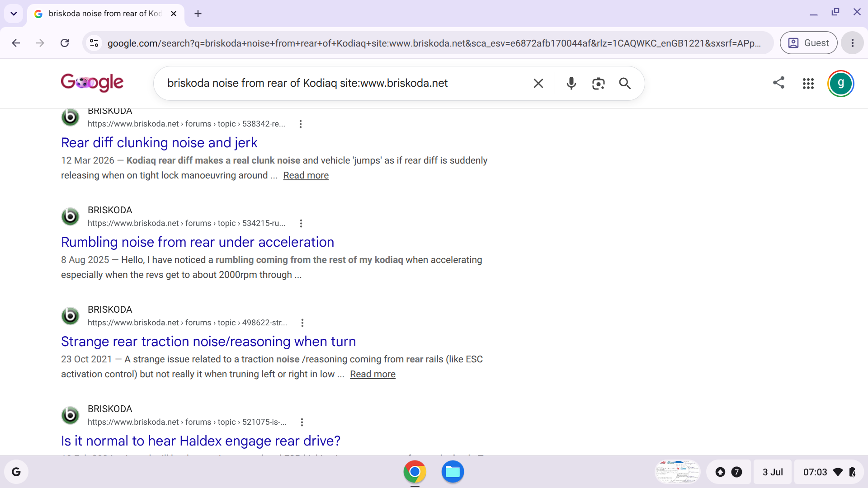Viewport: 868px width, 488px height.
Task: Select the briskoda noise search tab
Action: tap(105, 14)
